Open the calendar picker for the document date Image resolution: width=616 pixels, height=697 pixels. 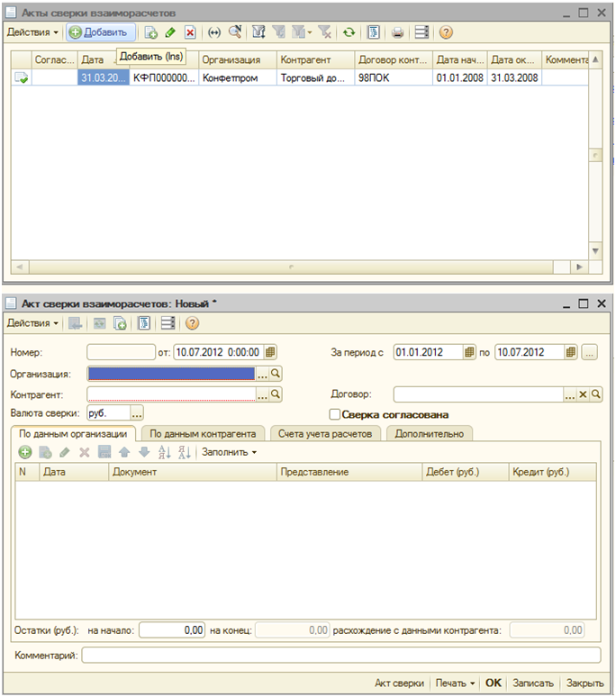click(271, 352)
